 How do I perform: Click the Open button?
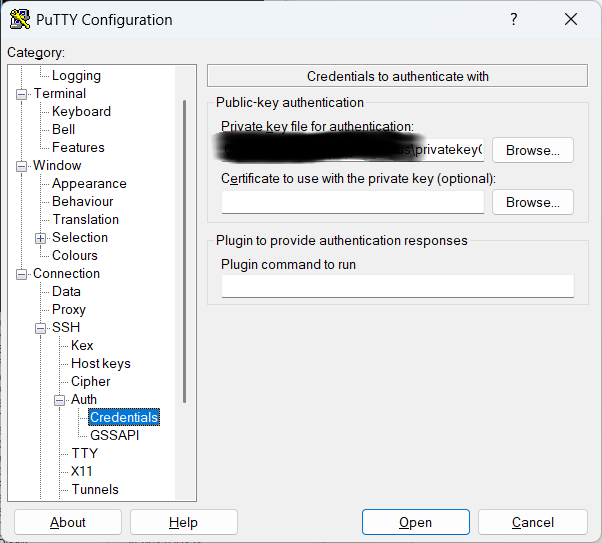[x=415, y=522]
